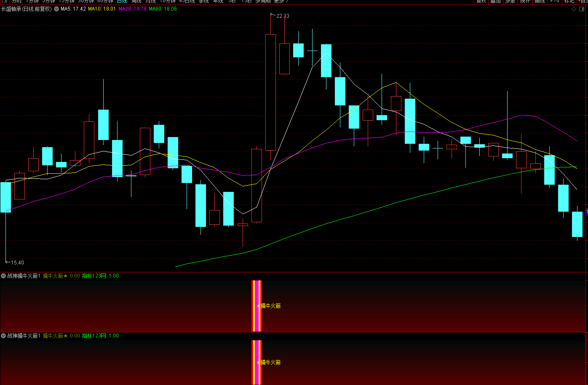
Task: Click first panel's 擒牛火箭★: 0.00 value
Action: [x=61, y=276]
